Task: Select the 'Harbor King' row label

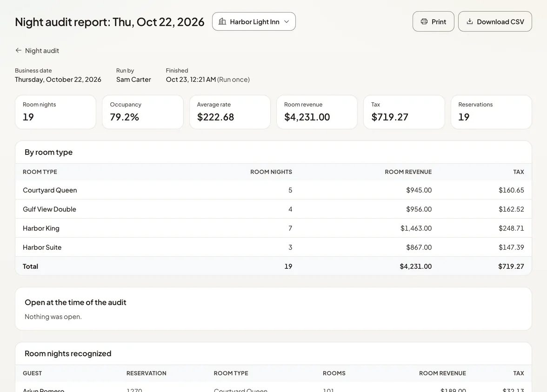Action: coord(41,228)
